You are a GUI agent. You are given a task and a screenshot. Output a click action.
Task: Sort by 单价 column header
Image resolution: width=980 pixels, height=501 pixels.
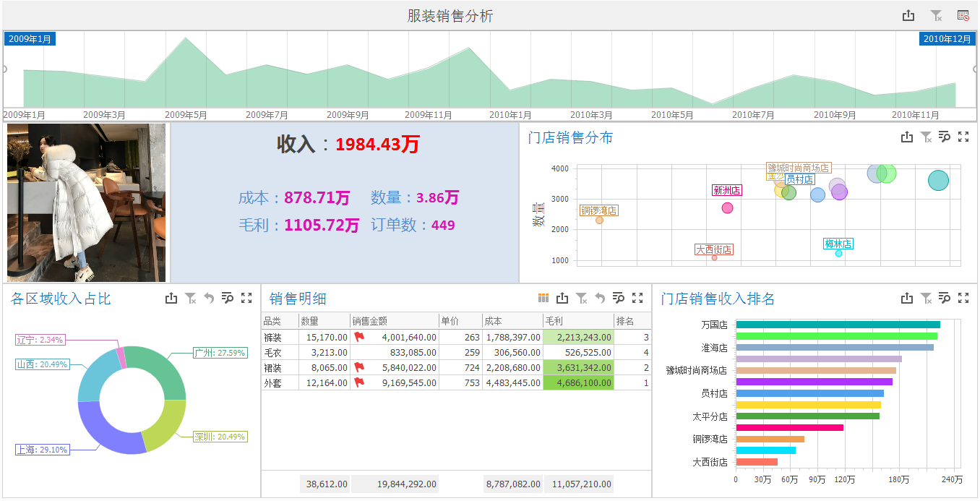point(460,321)
